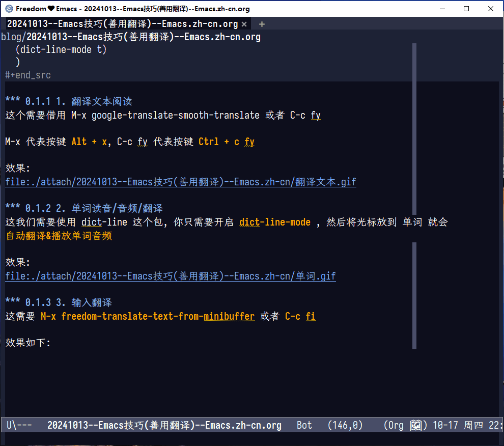Click the 效果如下: line
Viewport: 504px width, 446px height.
tap(28, 343)
